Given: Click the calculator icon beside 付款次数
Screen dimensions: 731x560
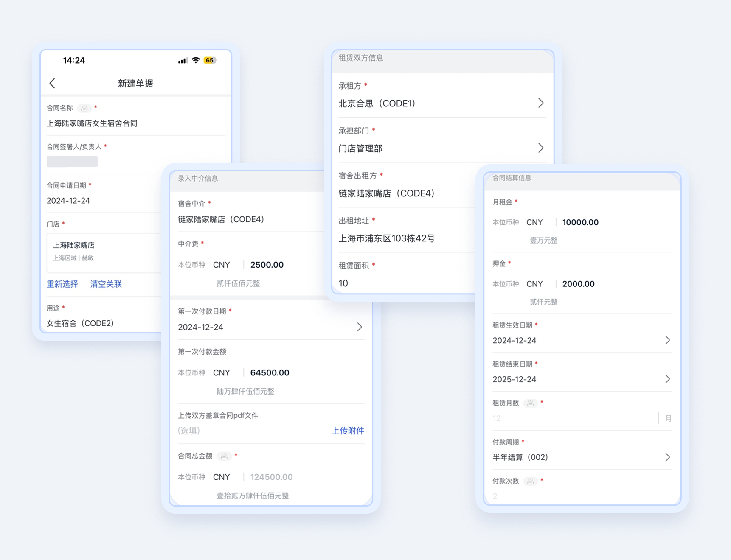Looking at the screenshot, I should pos(530,481).
